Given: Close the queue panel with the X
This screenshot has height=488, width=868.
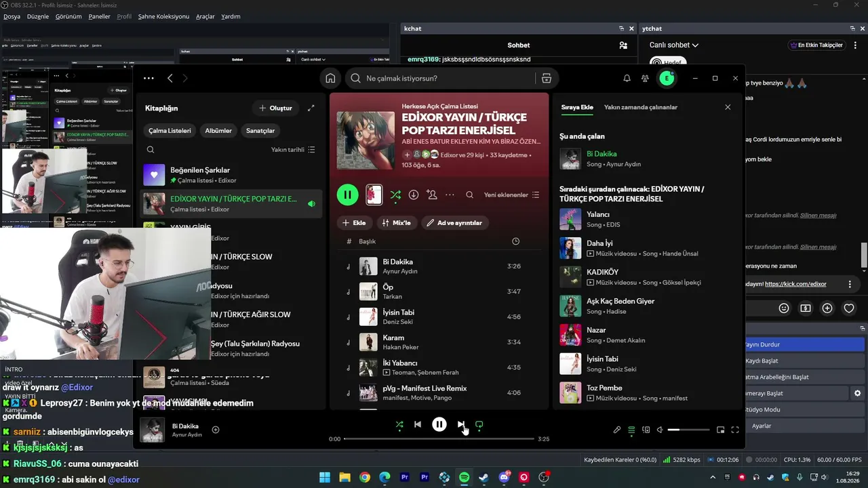Looking at the screenshot, I should [x=728, y=107].
